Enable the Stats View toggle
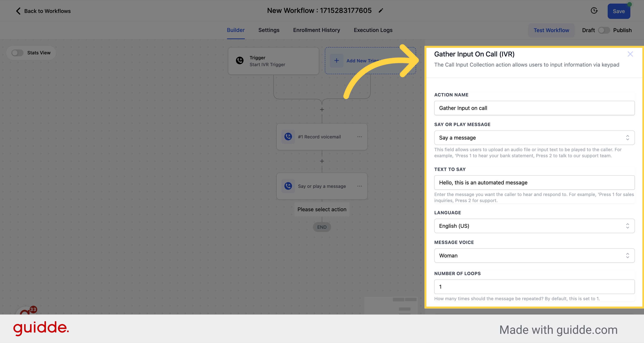Viewport: 644px width, 343px height. point(17,52)
